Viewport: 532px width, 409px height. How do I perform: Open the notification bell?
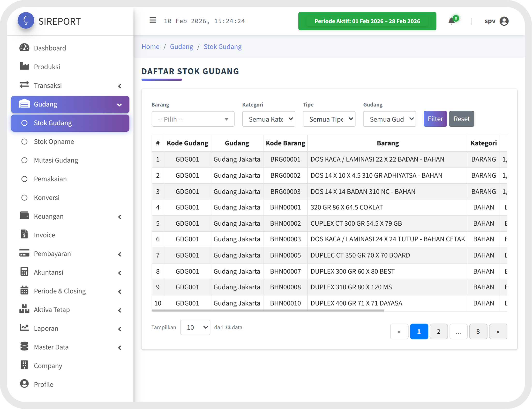click(x=451, y=21)
